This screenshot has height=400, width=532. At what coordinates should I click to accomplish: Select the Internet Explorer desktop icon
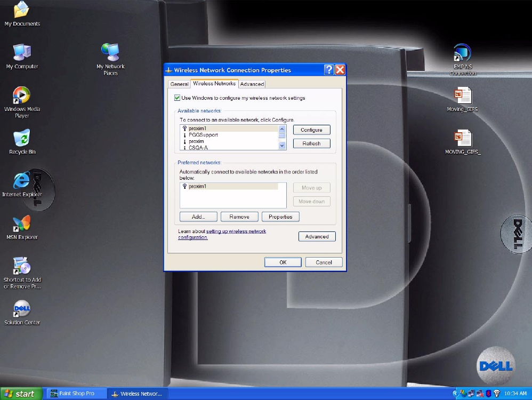[22, 185]
